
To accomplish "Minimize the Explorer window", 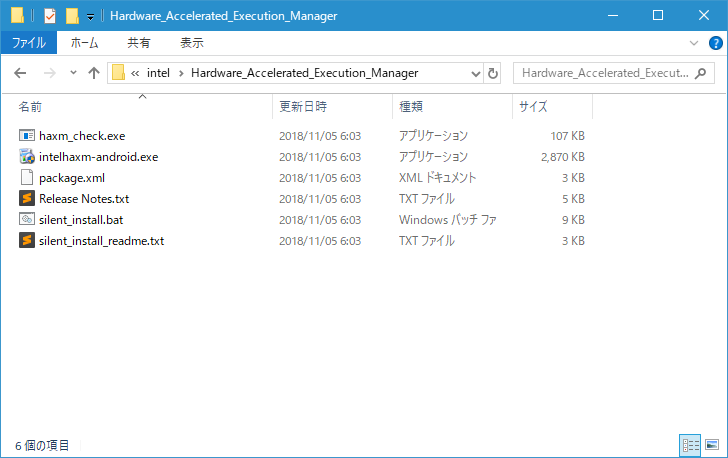I will (x=613, y=15).
